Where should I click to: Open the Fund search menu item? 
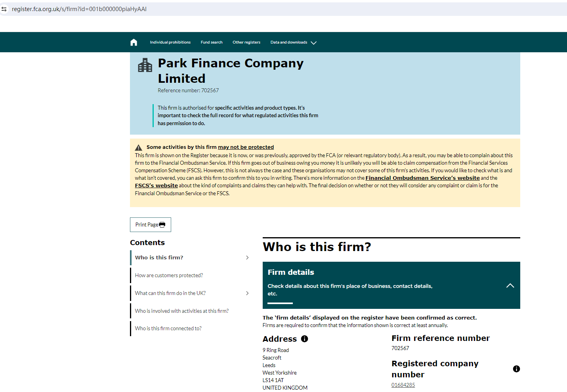coord(212,42)
